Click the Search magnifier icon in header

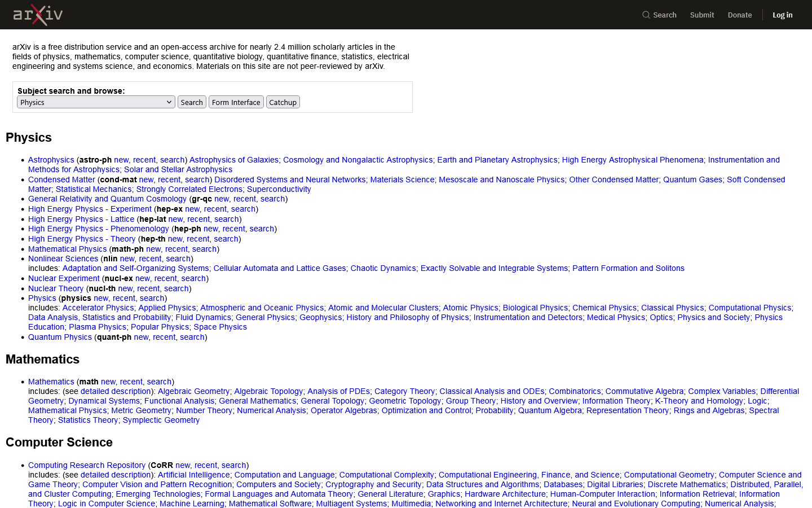(x=646, y=15)
